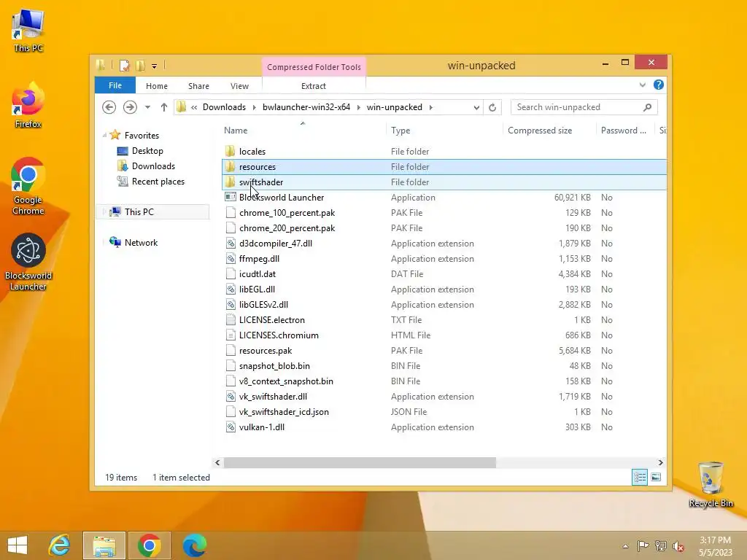Open the View ribbon tab

pos(239,86)
